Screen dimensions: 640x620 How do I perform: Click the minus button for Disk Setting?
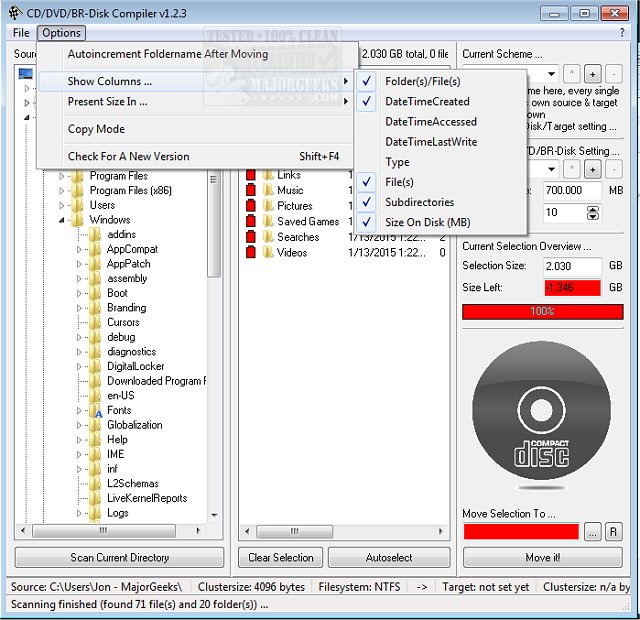(x=613, y=169)
